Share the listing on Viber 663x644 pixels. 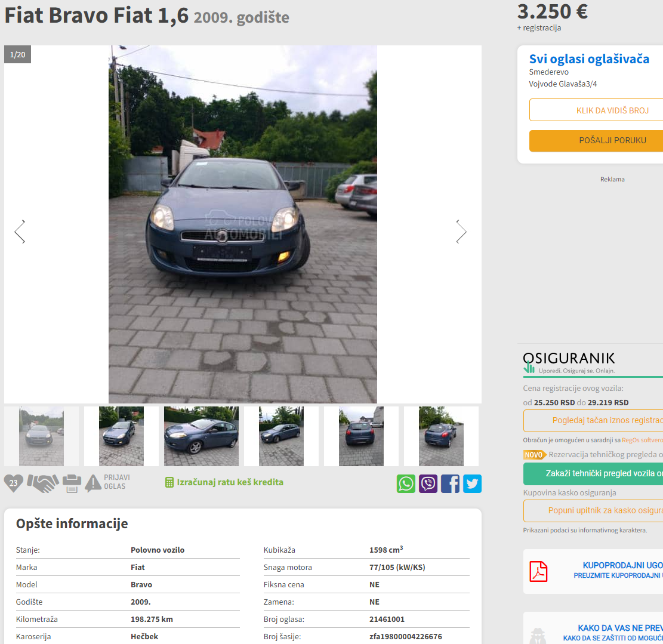coord(428,483)
